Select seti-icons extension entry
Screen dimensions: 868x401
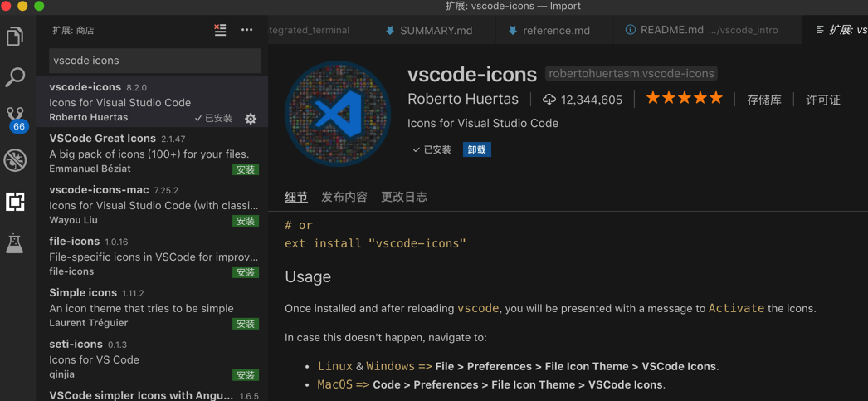pos(152,358)
